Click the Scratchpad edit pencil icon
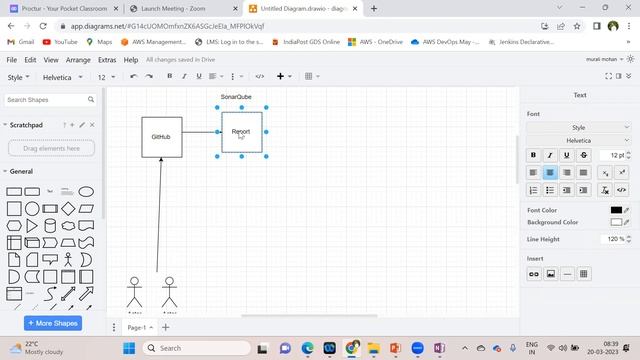The image size is (640, 360). 82,125
